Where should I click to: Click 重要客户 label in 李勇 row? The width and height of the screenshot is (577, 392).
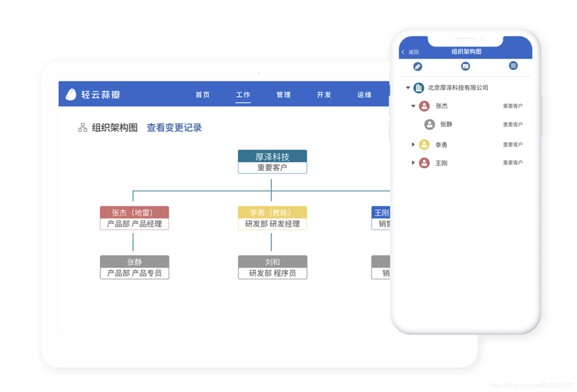pyautogui.click(x=513, y=144)
